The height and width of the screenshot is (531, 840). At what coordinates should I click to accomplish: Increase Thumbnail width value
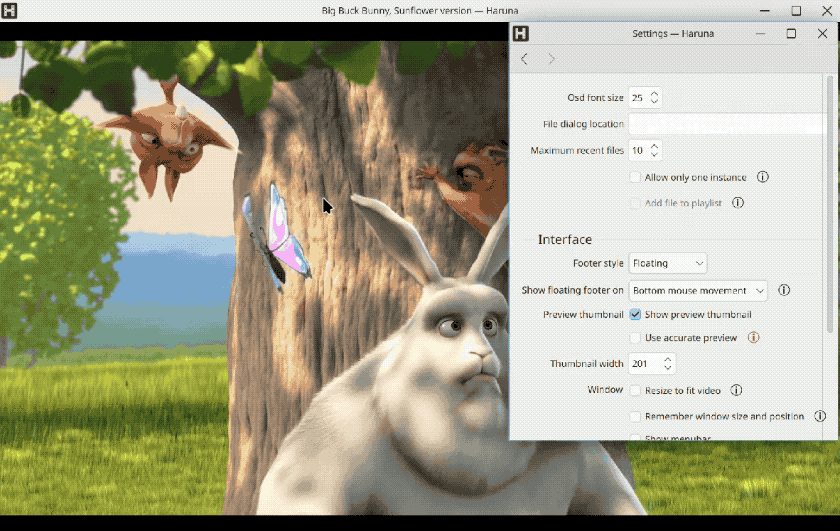pos(668,360)
